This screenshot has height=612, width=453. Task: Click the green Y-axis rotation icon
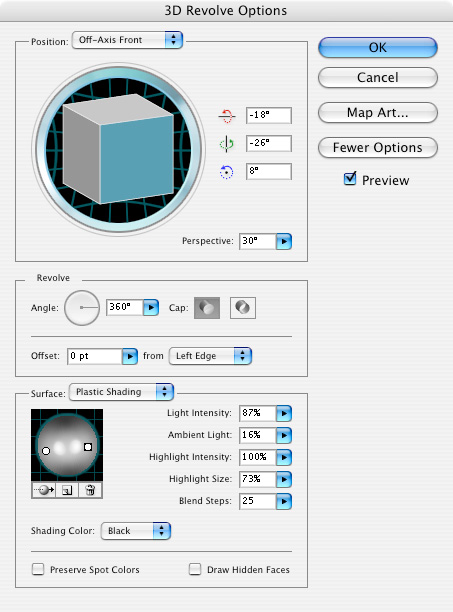coord(226,144)
